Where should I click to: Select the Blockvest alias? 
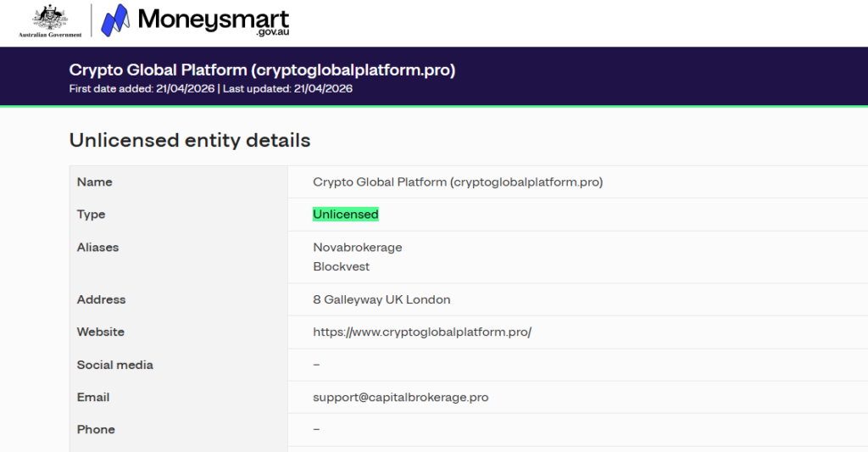click(x=341, y=266)
